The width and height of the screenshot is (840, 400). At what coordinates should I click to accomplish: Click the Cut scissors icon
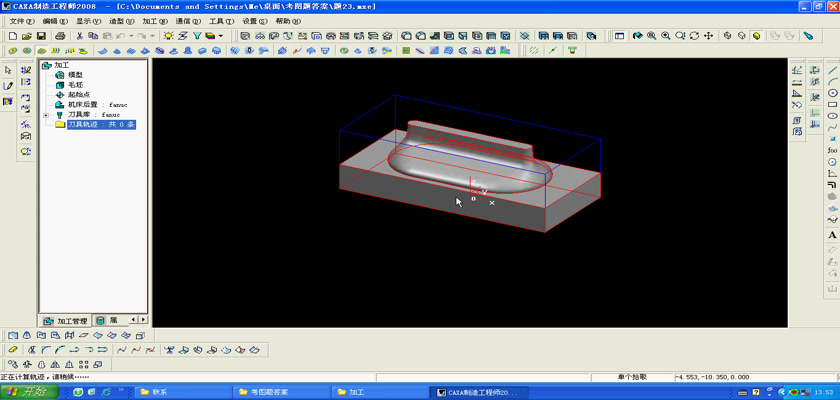[x=79, y=36]
